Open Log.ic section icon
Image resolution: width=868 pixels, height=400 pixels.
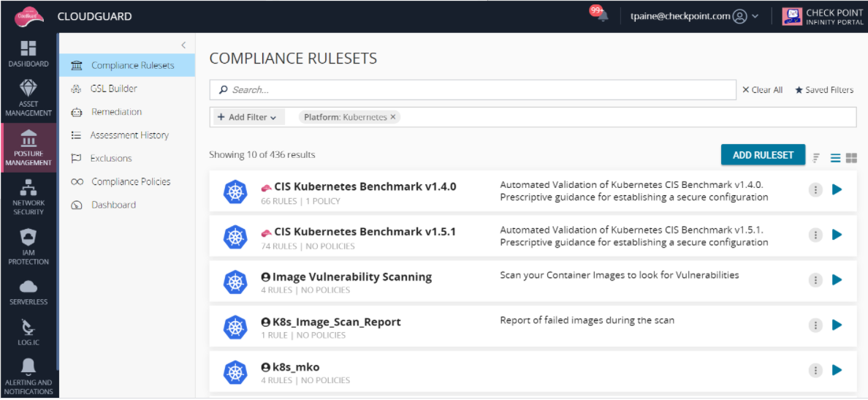click(x=28, y=326)
